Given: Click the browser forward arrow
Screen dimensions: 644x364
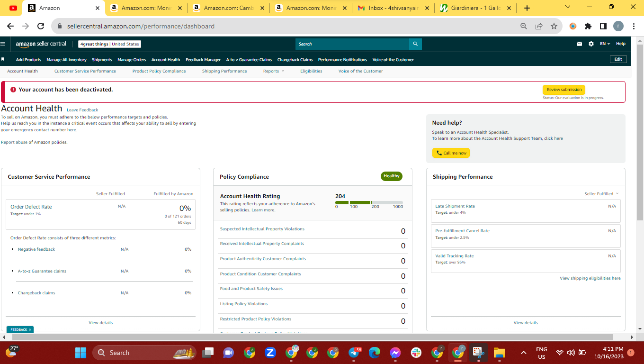Looking at the screenshot, I should [26, 26].
